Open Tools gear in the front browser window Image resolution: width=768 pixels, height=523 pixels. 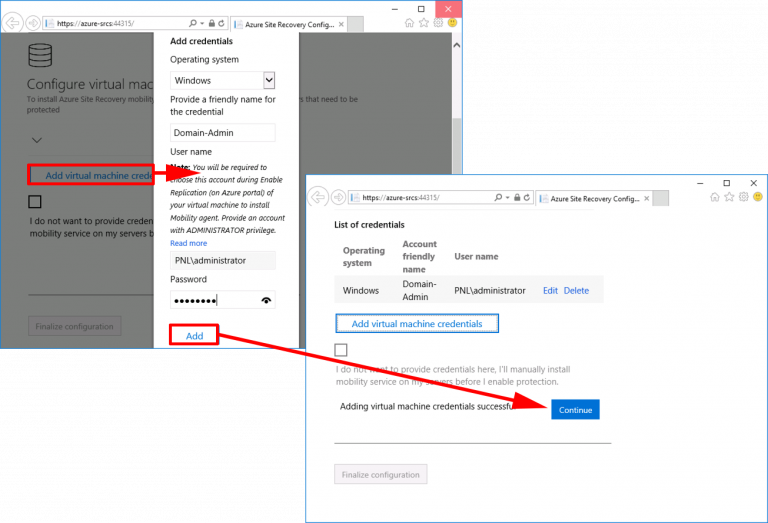[x=744, y=197]
